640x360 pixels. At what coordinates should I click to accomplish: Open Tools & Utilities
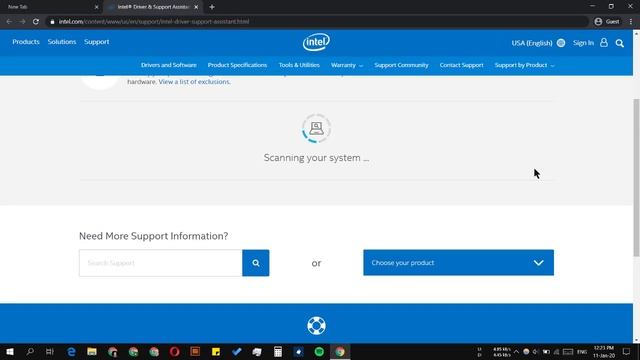pos(299,65)
